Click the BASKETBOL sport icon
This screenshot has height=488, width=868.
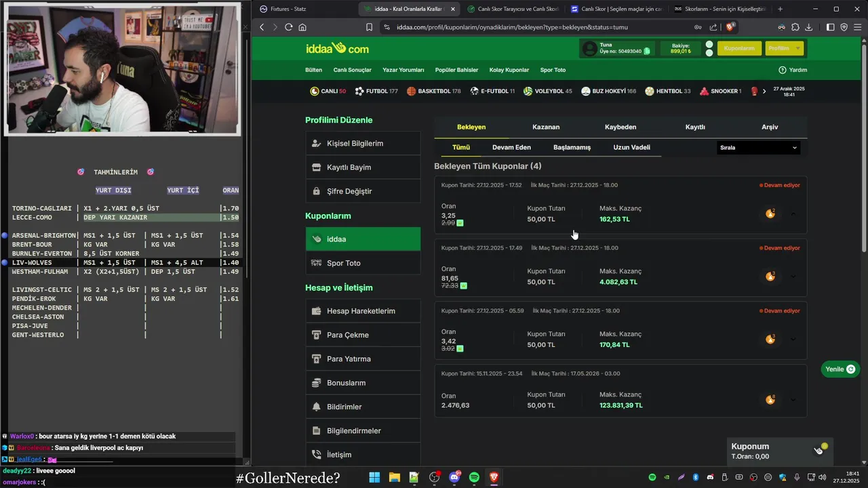click(x=411, y=91)
